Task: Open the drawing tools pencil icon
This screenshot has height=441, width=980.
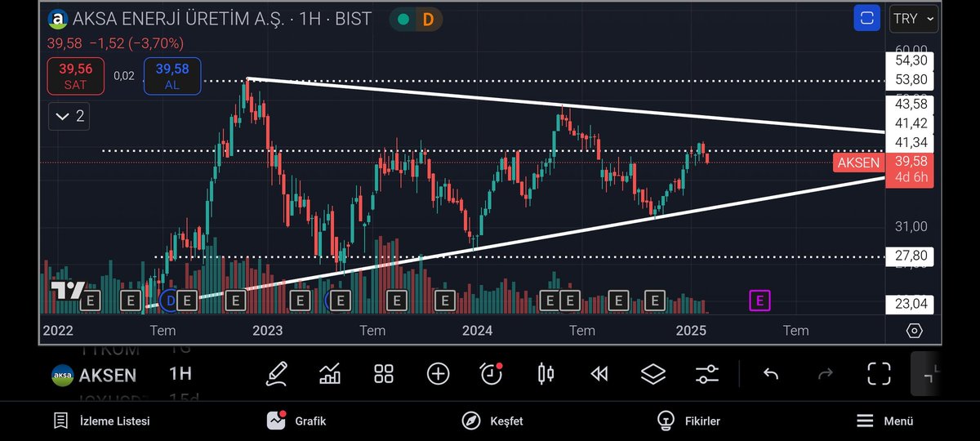Action: point(277,374)
